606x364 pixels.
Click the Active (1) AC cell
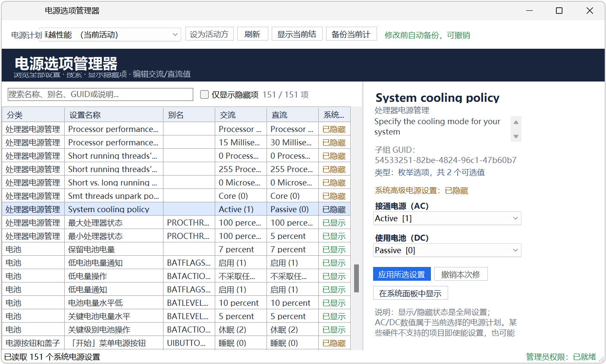tap(241, 209)
